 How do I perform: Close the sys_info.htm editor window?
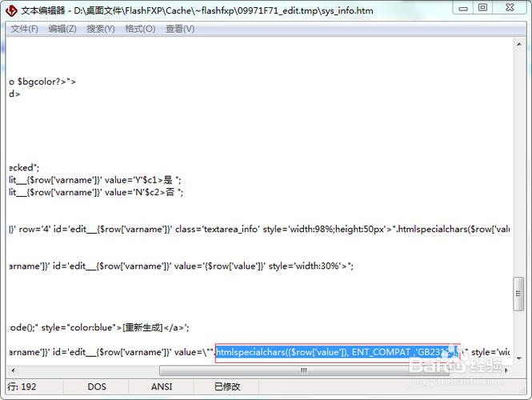510,8
